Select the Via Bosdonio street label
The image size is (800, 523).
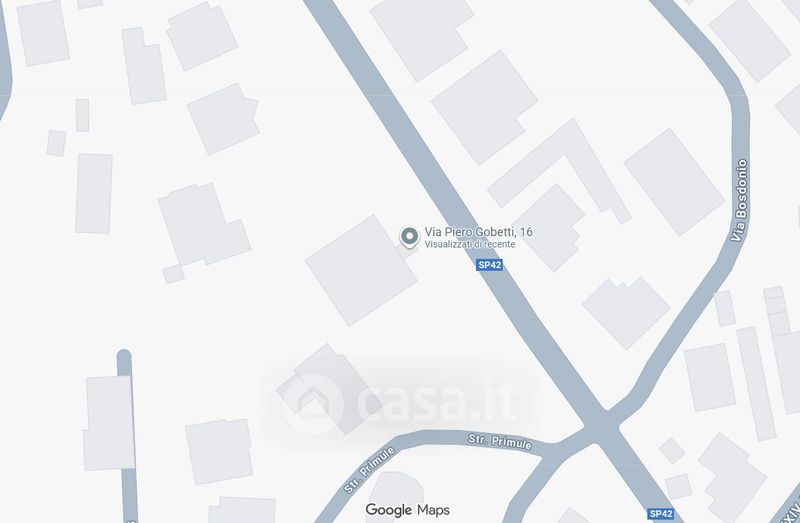click(740, 200)
